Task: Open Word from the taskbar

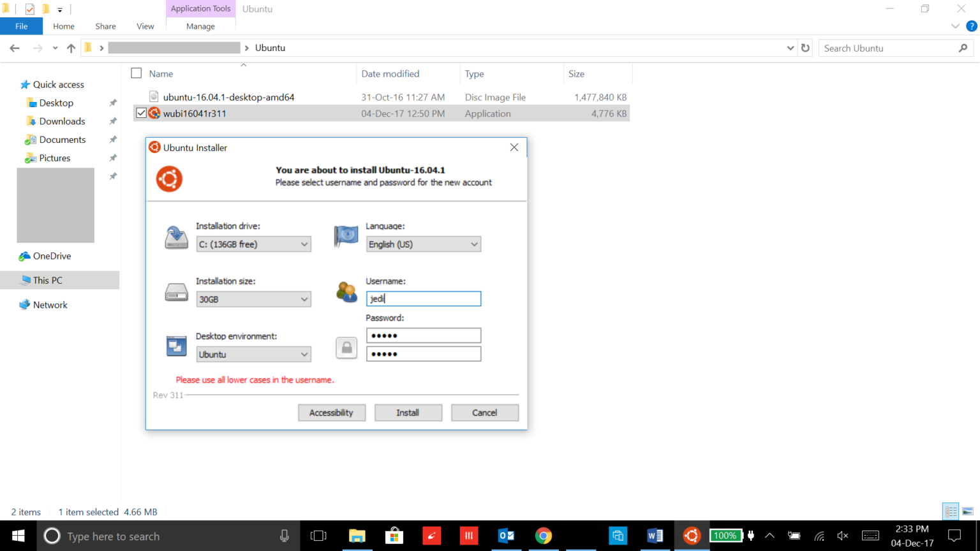Action: click(655, 536)
